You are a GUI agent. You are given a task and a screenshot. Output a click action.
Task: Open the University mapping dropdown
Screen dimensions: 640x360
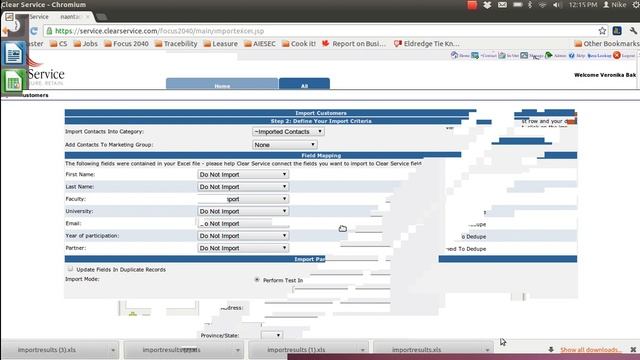click(243, 211)
